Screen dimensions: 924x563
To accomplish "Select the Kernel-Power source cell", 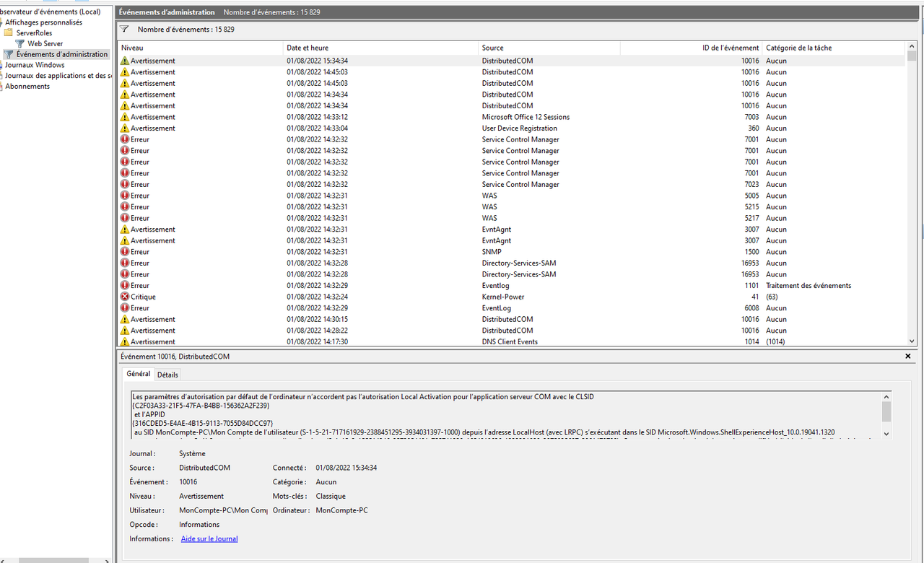I will point(503,297).
